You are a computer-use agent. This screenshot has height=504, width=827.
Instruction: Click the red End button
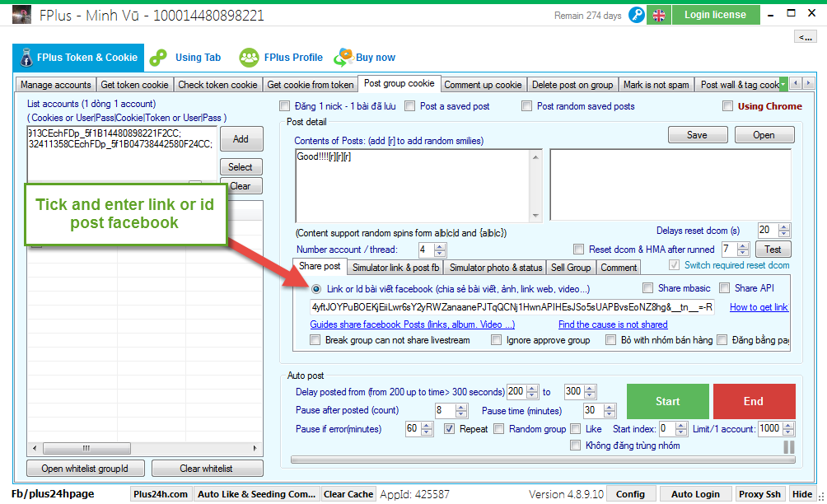click(x=754, y=401)
